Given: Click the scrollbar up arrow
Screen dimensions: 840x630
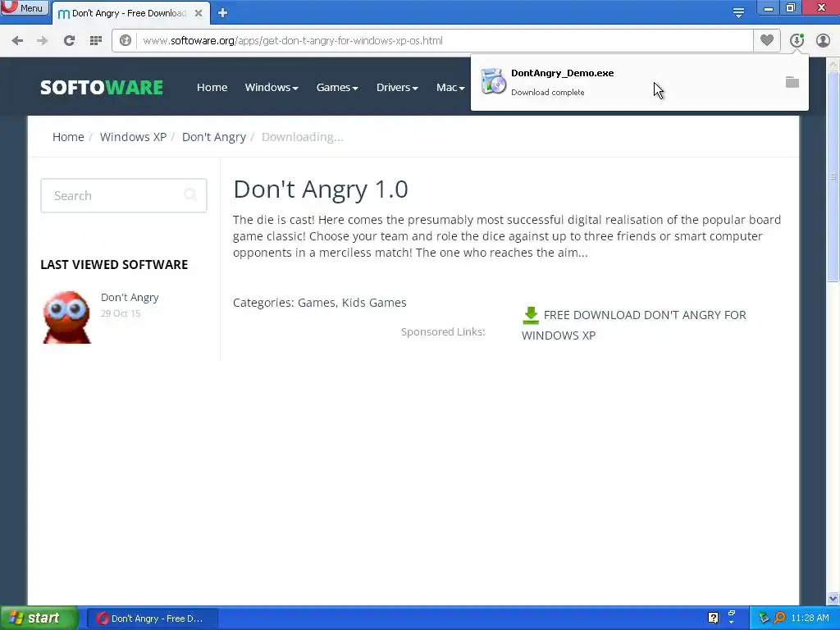Looking at the screenshot, I should tap(833, 65).
